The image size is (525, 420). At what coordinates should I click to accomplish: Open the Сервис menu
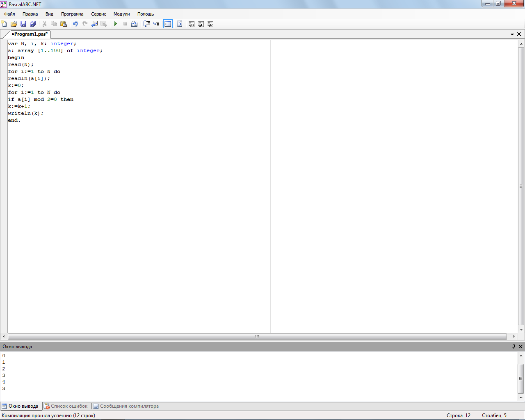(98, 14)
